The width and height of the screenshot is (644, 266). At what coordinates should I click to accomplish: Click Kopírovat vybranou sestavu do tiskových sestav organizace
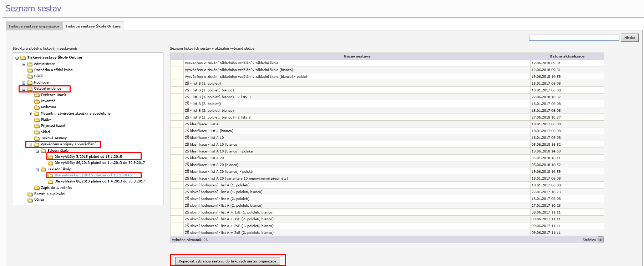[x=228, y=261]
